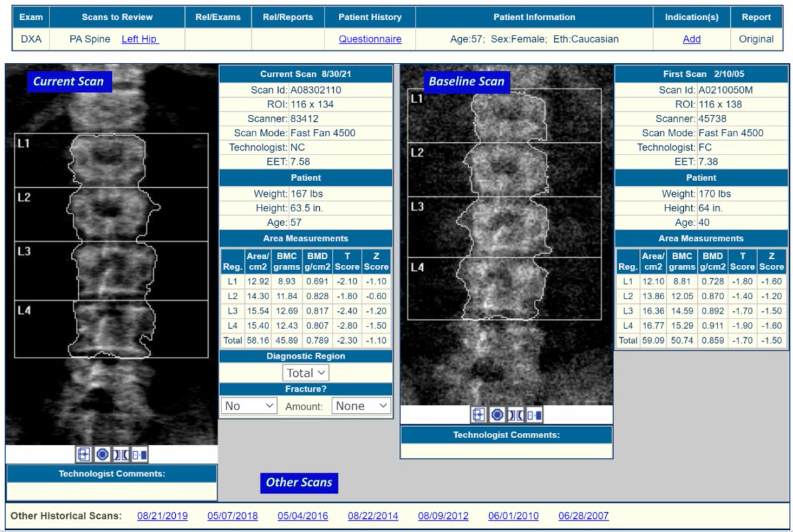
Task: Click Scanner value 83412
Action: tap(305, 119)
